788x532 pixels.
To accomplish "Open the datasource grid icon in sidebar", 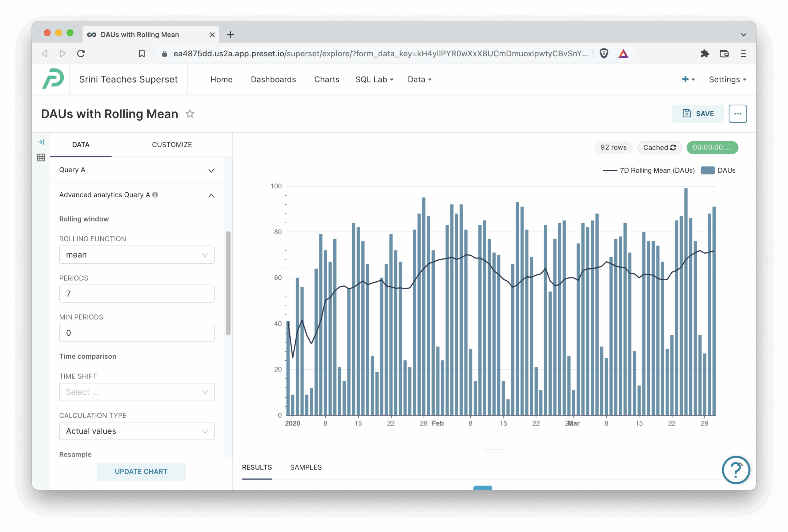I will tap(41, 158).
